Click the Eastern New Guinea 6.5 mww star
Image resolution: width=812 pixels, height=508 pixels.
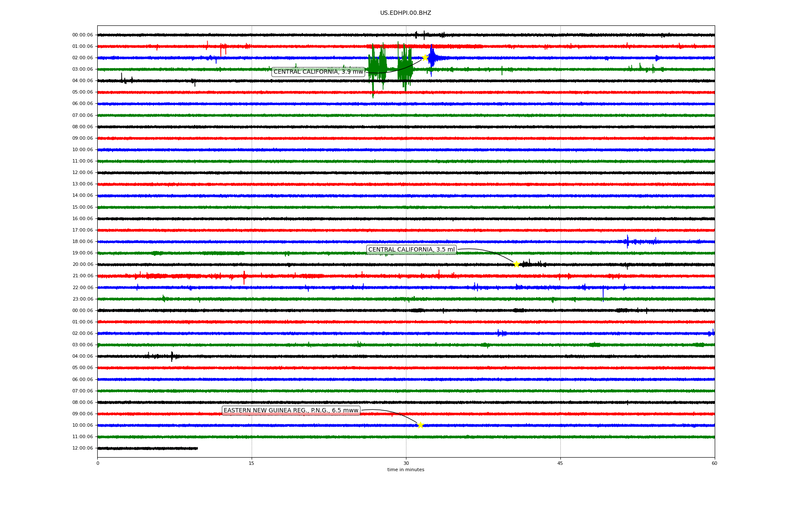420,425
